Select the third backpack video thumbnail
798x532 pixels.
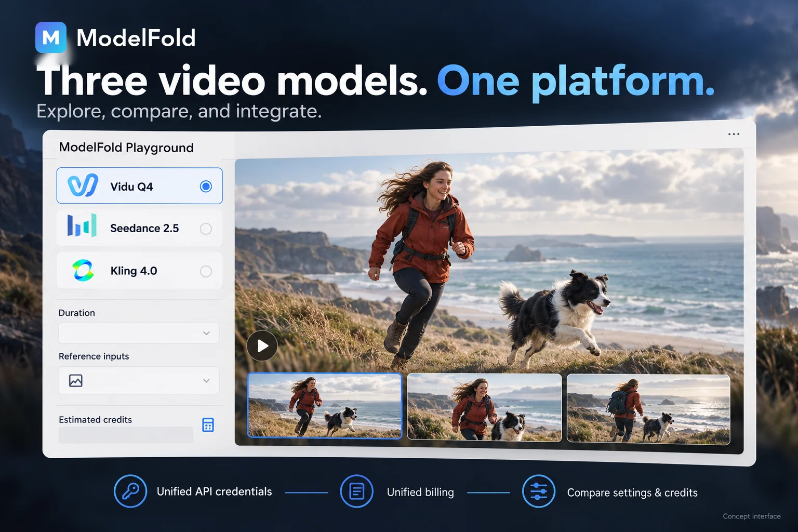(648, 409)
